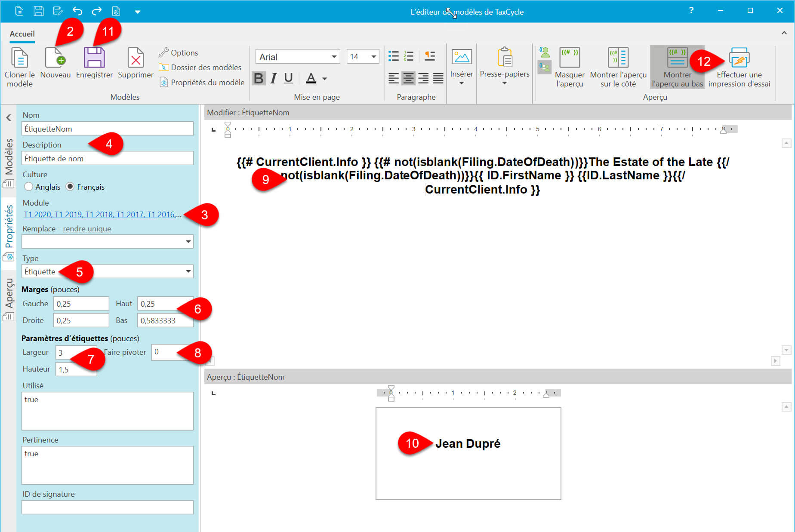Click the ID de signature field

click(108, 507)
